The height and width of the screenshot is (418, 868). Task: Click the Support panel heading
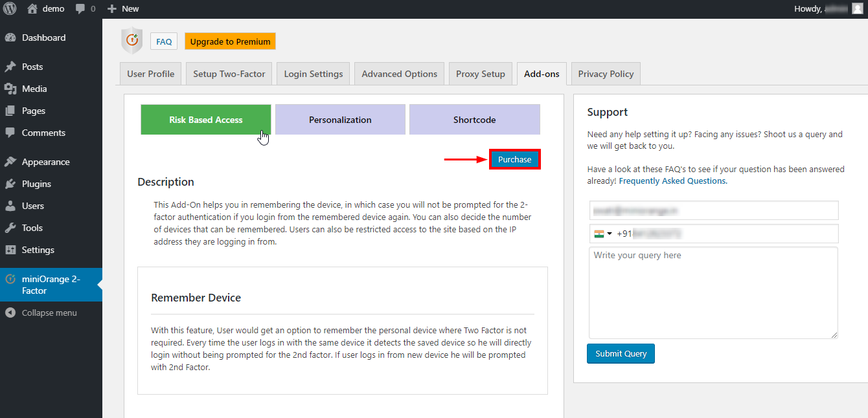pos(608,112)
